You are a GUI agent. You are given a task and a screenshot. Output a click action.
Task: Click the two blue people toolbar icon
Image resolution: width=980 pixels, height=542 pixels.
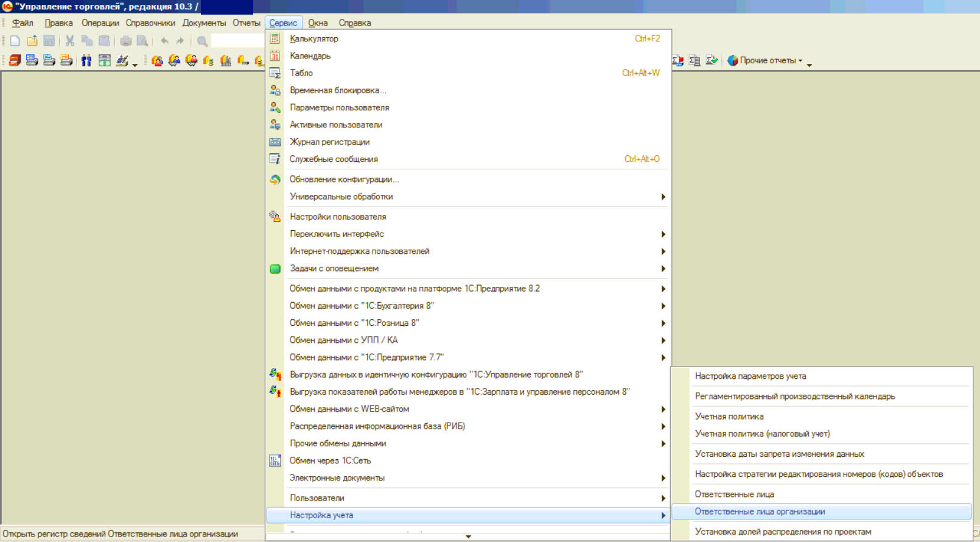click(x=86, y=60)
